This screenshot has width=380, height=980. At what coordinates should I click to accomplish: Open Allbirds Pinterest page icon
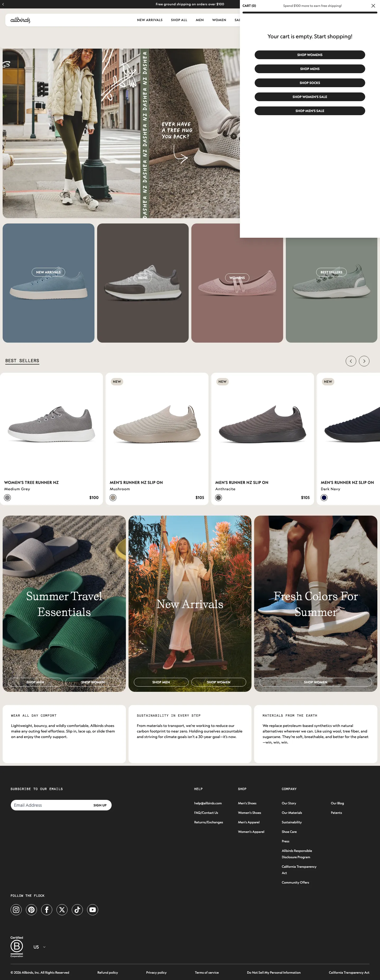[x=32, y=910]
